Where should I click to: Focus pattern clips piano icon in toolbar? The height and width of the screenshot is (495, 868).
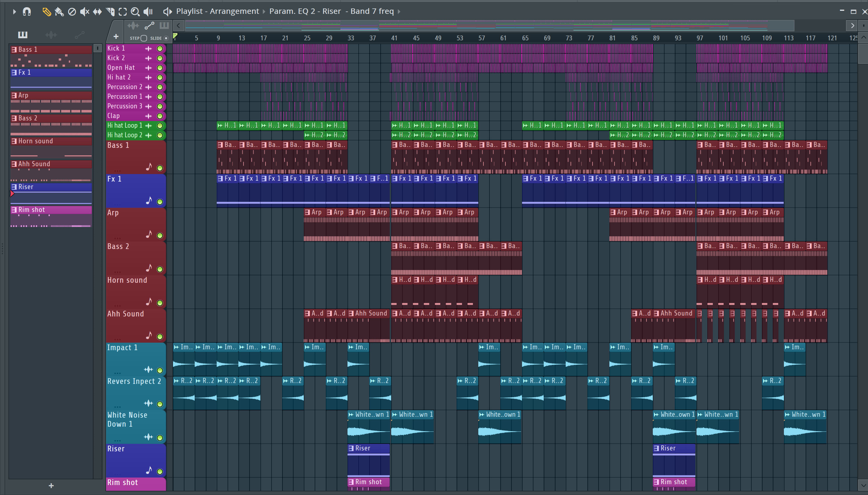[164, 25]
